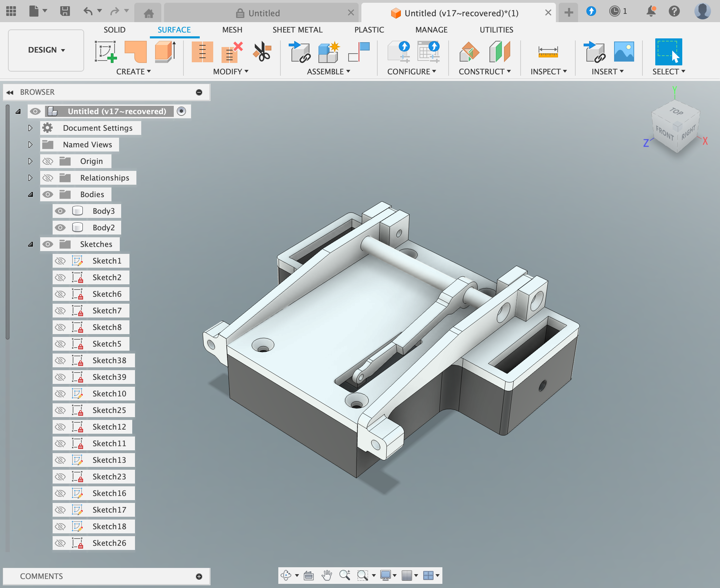Switch to the SOLID tab

(x=115, y=30)
